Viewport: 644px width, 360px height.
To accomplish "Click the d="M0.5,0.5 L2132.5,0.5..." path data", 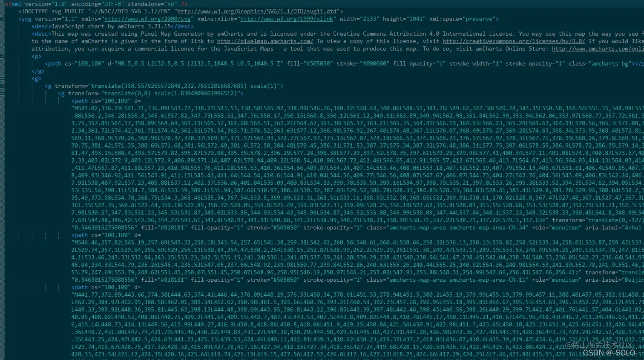I will click(x=195, y=63).
